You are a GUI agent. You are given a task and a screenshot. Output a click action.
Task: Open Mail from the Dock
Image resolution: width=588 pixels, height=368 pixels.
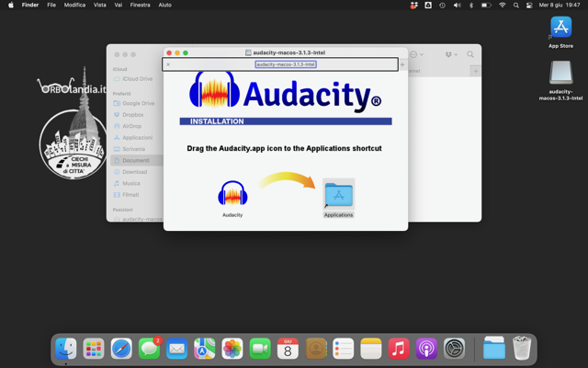(176, 349)
